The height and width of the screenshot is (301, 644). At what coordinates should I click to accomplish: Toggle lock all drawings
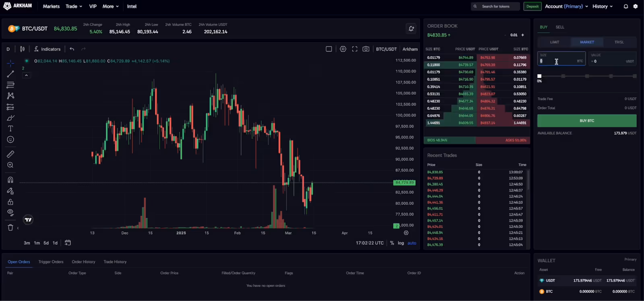(x=10, y=202)
